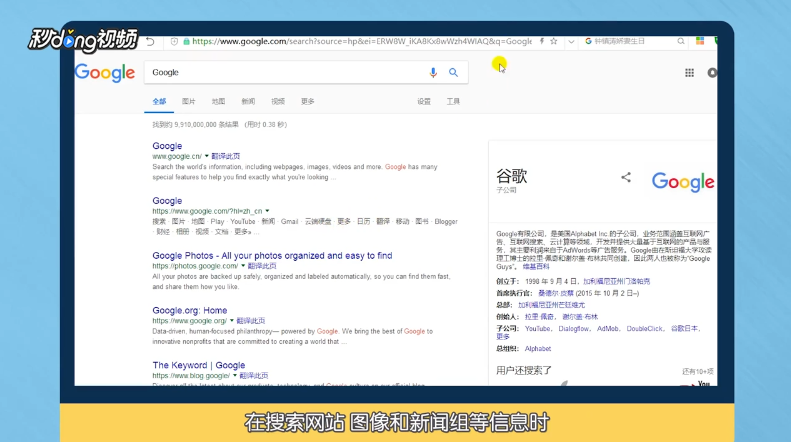Click the blue magnifier search button

454,73
